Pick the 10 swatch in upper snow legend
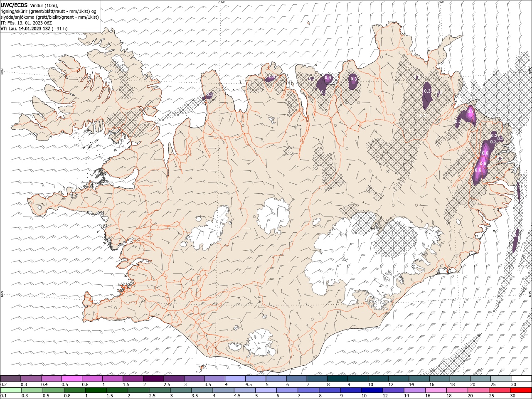 tap(378, 378)
